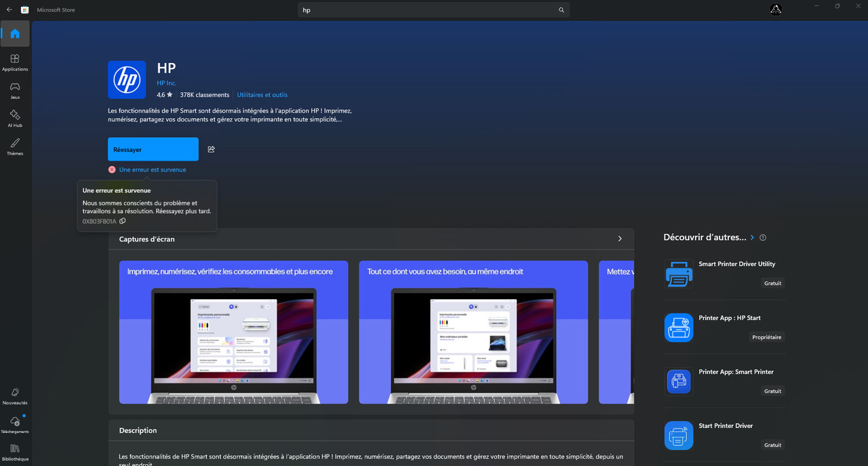
Task: Open Bibliothèque in the sidebar
Action: 15,452
